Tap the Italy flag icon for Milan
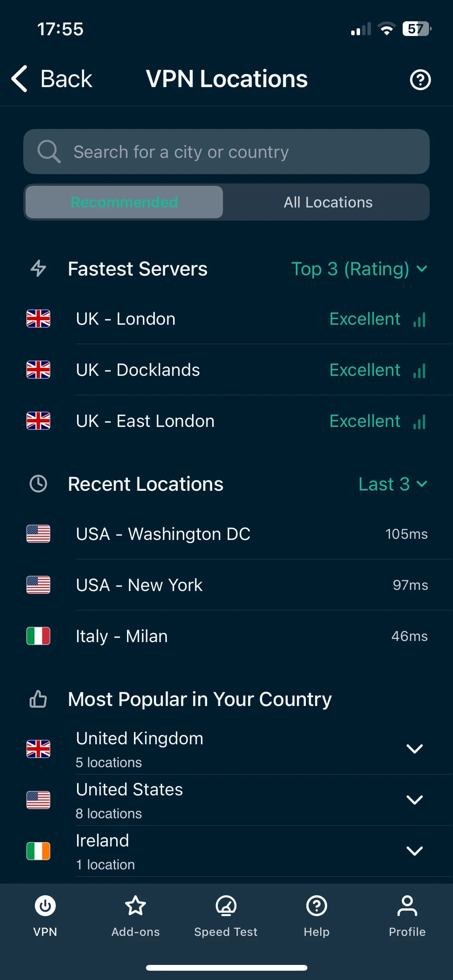This screenshot has width=453, height=980. 38,636
